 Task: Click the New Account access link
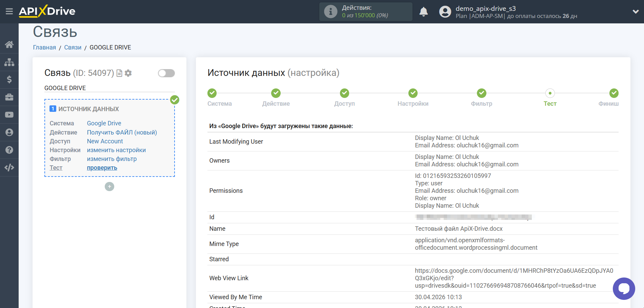[105, 141]
